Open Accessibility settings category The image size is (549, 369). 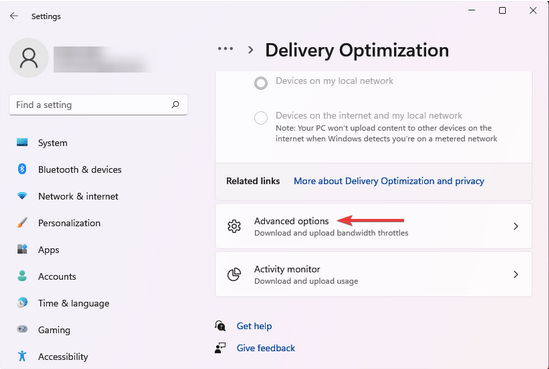coord(63,356)
